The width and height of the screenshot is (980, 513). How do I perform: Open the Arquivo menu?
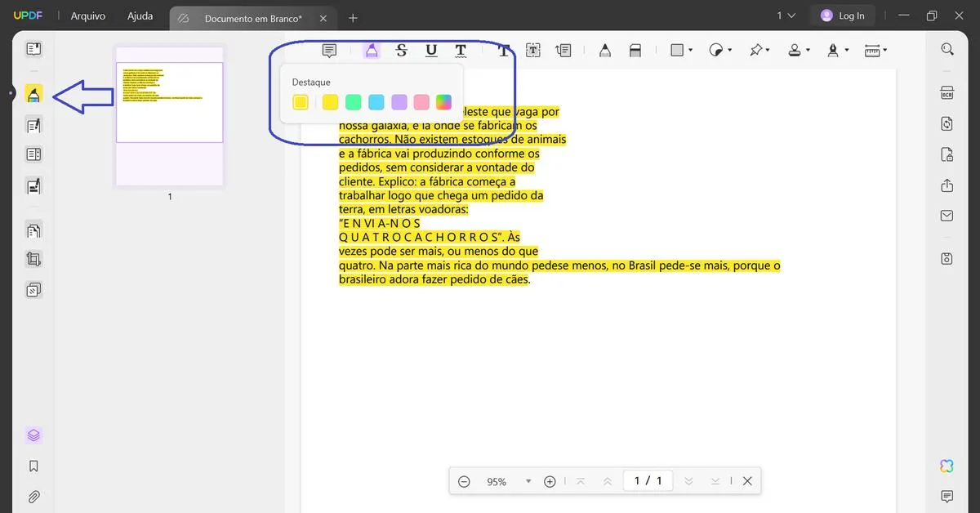click(x=88, y=16)
